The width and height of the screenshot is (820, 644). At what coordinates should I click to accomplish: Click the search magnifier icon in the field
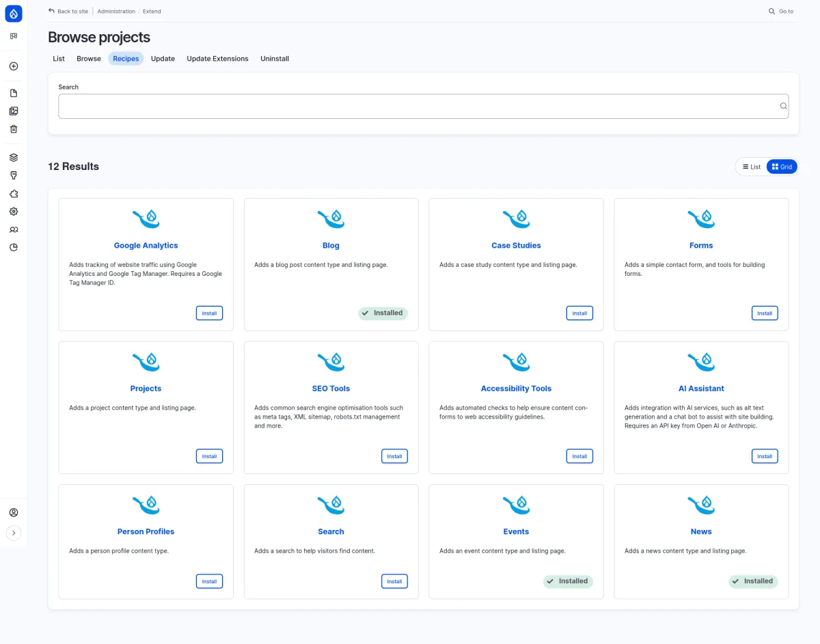pyautogui.click(x=784, y=106)
